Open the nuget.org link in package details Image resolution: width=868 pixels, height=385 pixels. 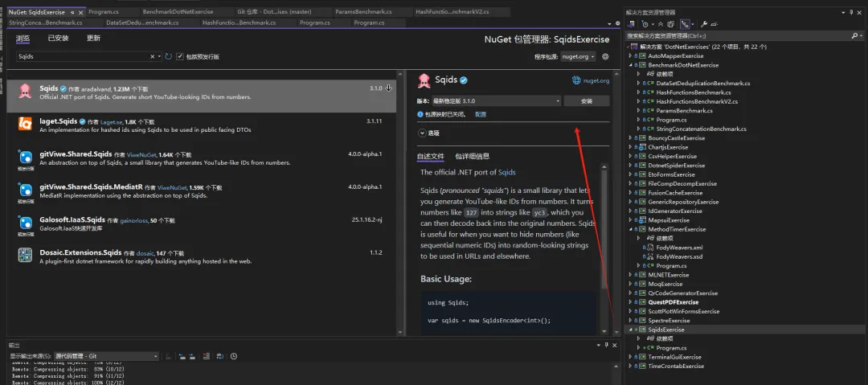(591, 80)
